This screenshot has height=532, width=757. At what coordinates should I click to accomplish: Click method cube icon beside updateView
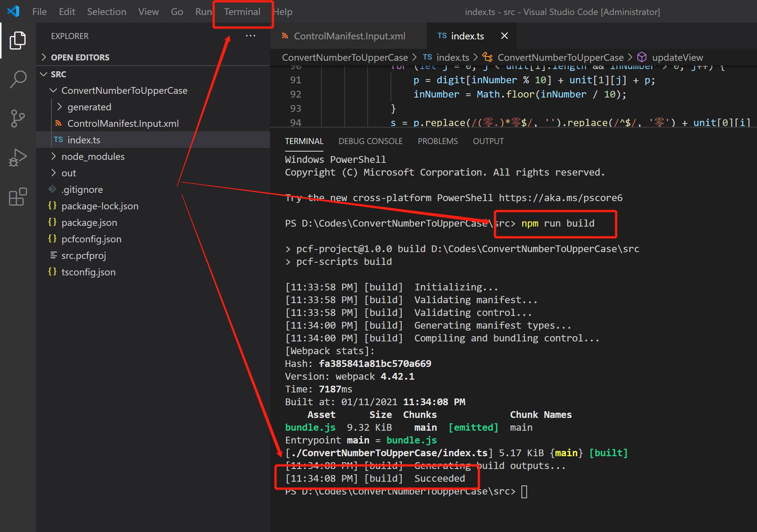click(x=642, y=57)
